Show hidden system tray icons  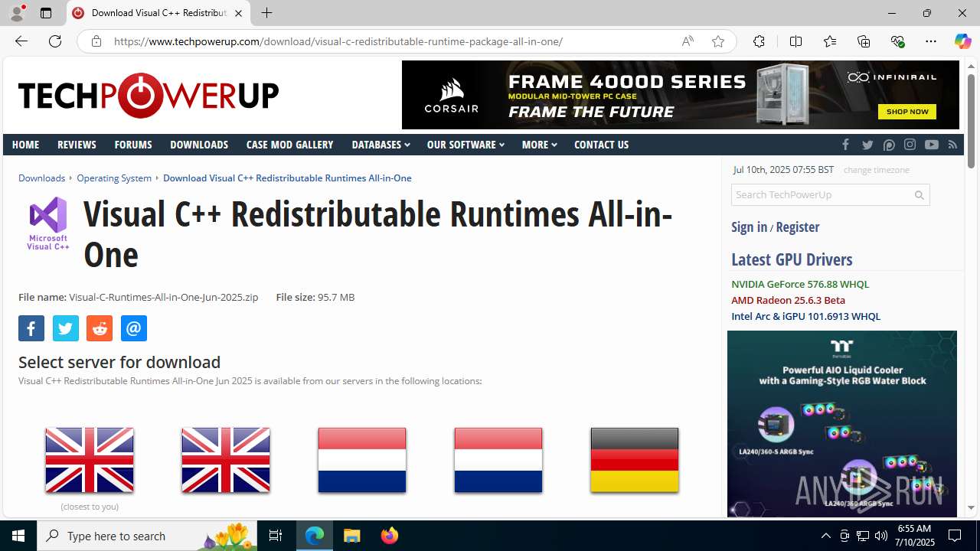click(825, 536)
